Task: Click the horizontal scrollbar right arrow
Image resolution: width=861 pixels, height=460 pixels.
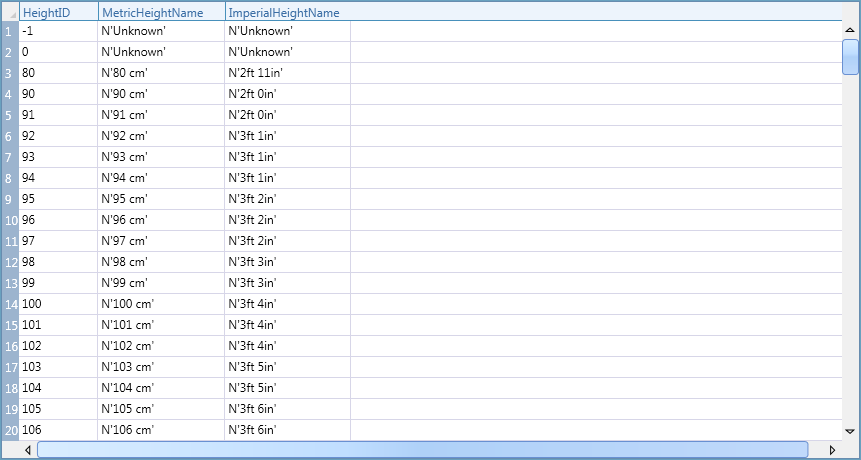Action: point(832,450)
